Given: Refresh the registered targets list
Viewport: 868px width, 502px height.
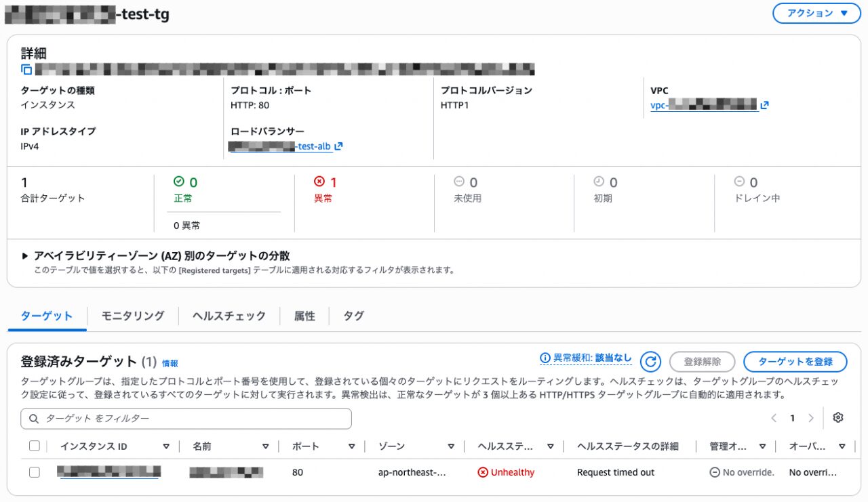Looking at the screenshot, I should (650, 362).
